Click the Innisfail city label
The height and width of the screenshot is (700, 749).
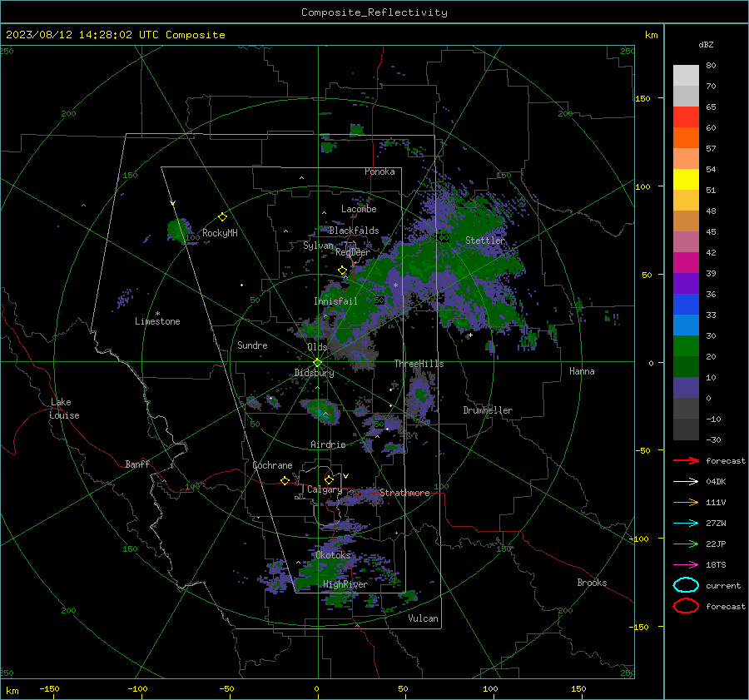[x=335, y=301]
